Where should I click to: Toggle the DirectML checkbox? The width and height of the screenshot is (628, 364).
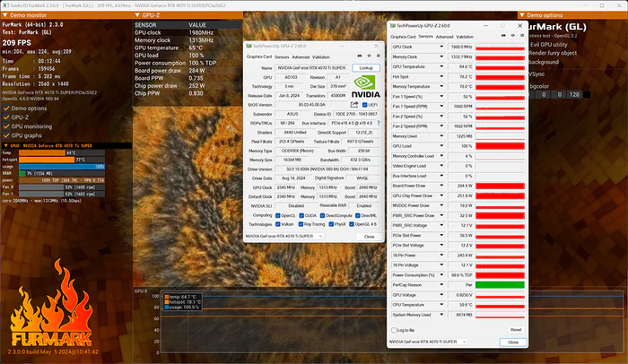(358, 215)
